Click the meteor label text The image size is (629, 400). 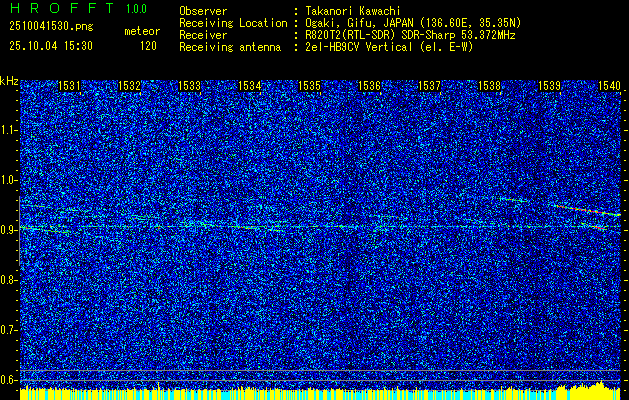(142, 31)
